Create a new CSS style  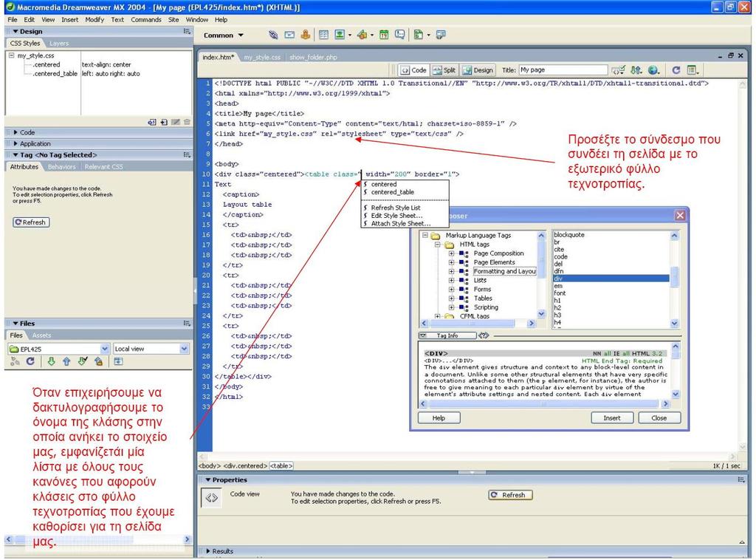[164, 123]
